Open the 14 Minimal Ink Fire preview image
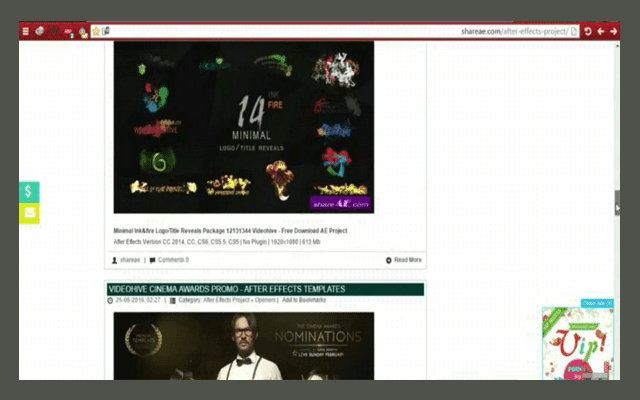Image resolution: width=640 pixels, height=400 pixels. point(244,127)
